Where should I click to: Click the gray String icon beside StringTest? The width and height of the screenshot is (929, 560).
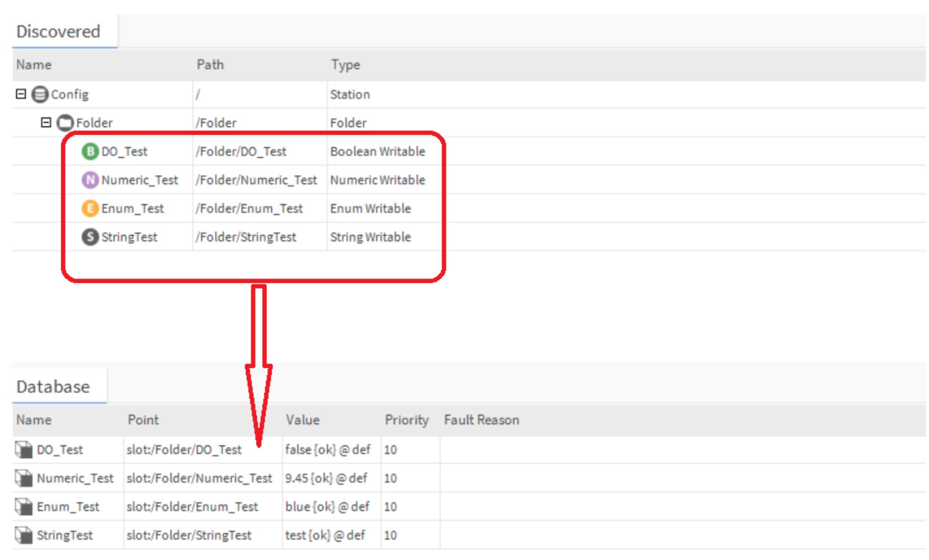(x=90, y=237)
